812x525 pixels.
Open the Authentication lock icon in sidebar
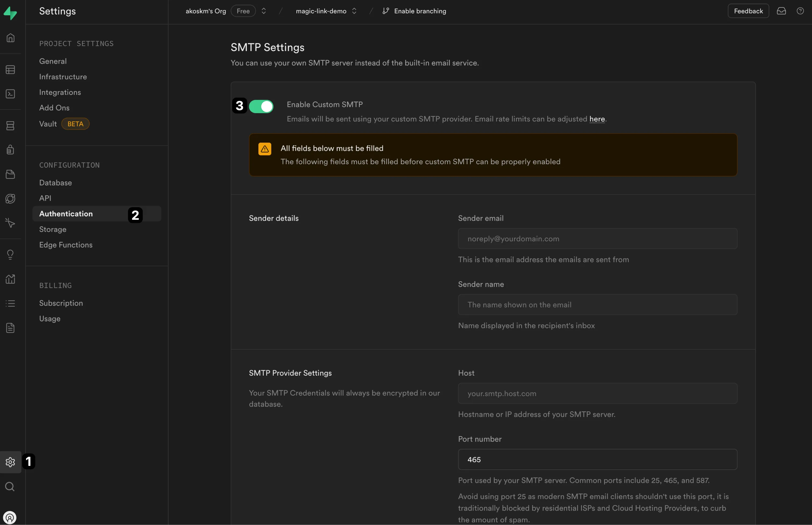click(x=10, y=150)
